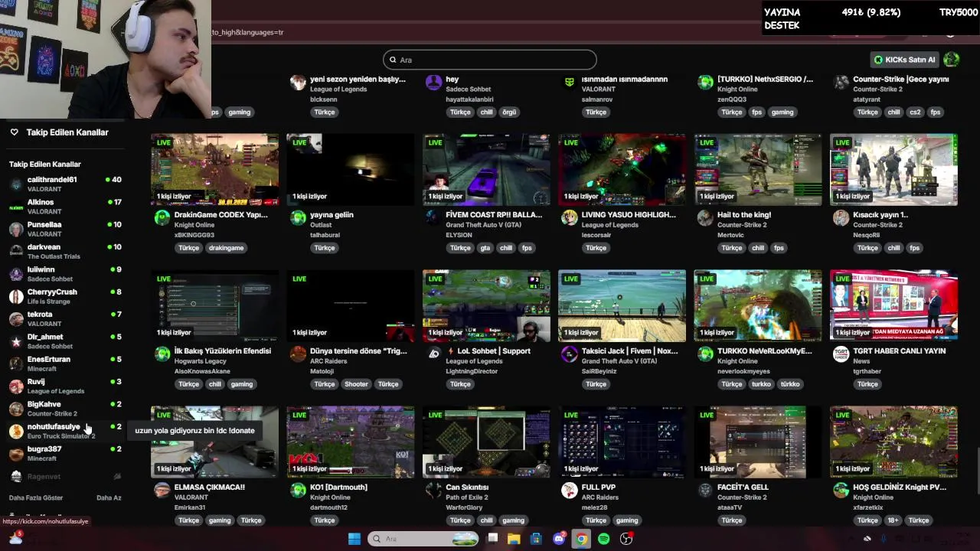Open the EnesErturan Minecraft channel row
This screenshot has width=980, height=551.
click(x=65, y=364)
